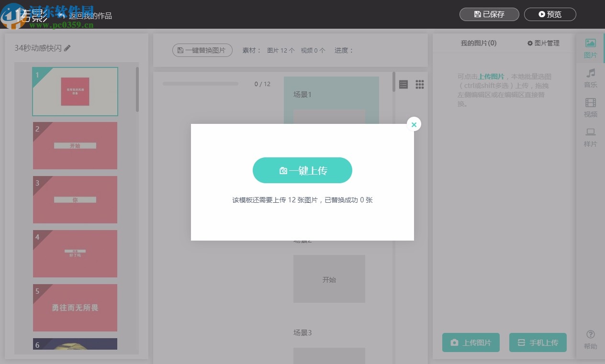Viewport: 605px width, 364px height.
Task: Open 图片管理 with the gear icon
Action: (543, 43)
